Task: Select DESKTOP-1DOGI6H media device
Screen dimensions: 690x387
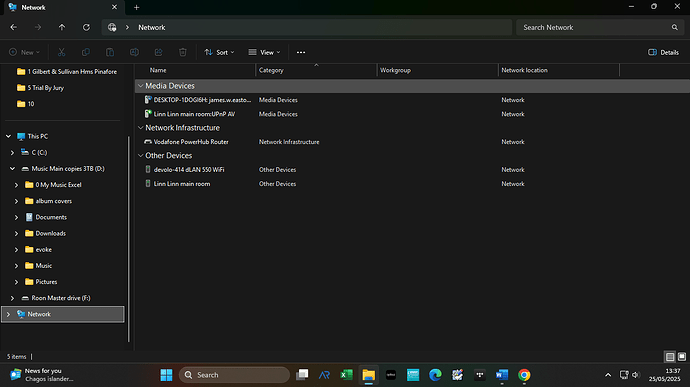Action: tap(202, 100)
